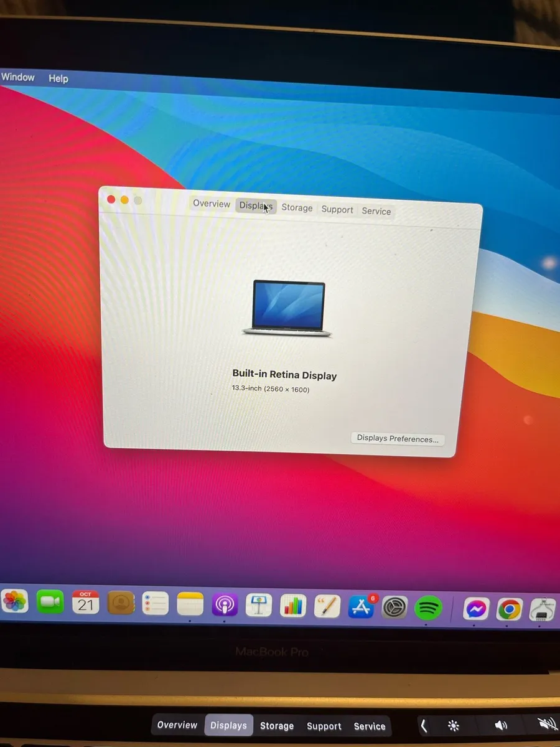This screenshot has width=560, height=747.
Task: Open Numbers
Action: (x=292, y=605)
